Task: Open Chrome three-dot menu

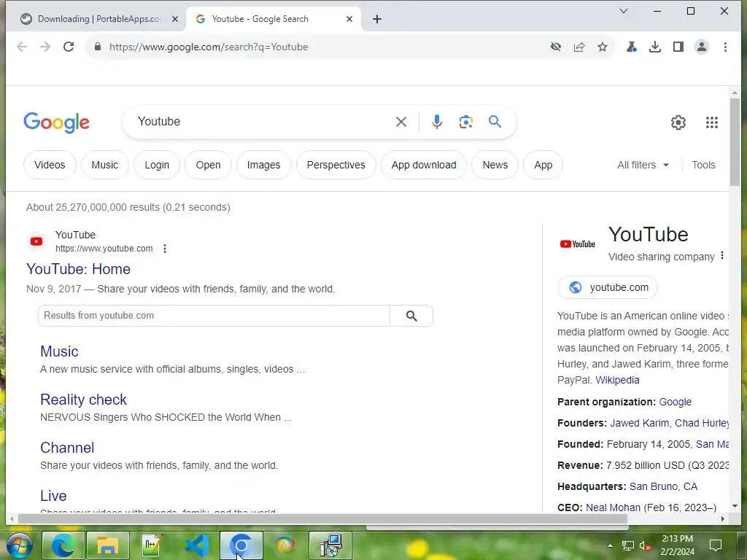Action: tap(725, 47)
